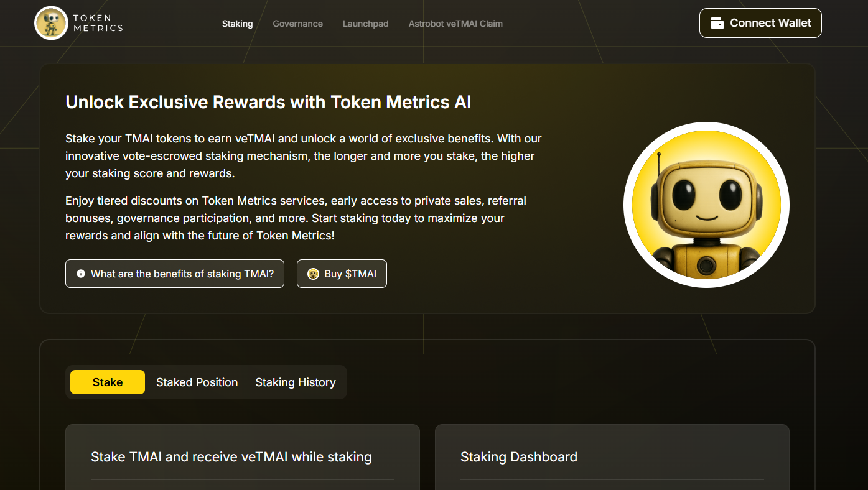The width and height of the screenshot is (868, 490).
Task: Open the Staking History tab
Action: point(295,382)
